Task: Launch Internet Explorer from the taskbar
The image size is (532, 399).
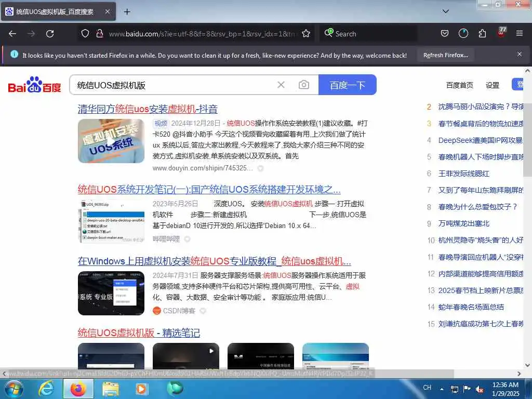Action: [46, 389]
